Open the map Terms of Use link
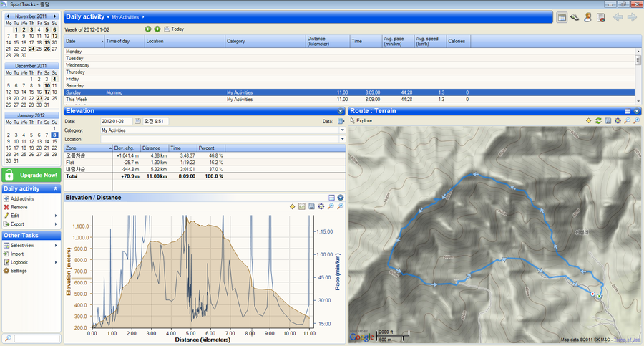The height and width of the screenshot is (346, 644). [627, 340]
